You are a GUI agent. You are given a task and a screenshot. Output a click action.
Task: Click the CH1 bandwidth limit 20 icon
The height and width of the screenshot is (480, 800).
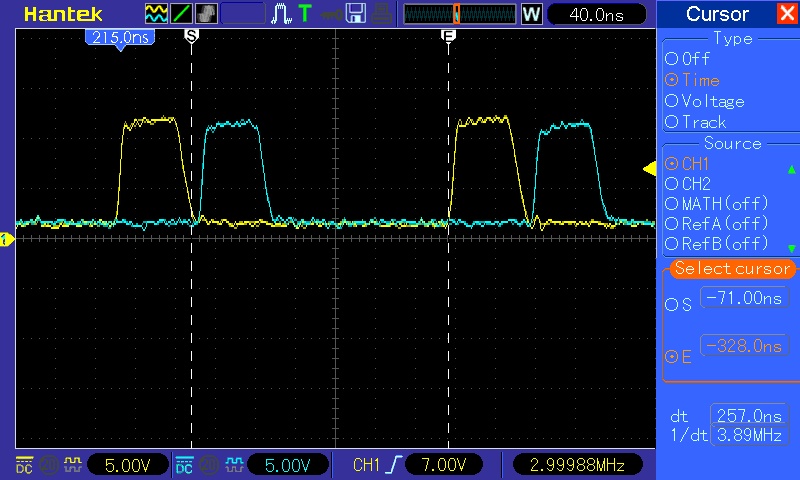click(49, 464)
